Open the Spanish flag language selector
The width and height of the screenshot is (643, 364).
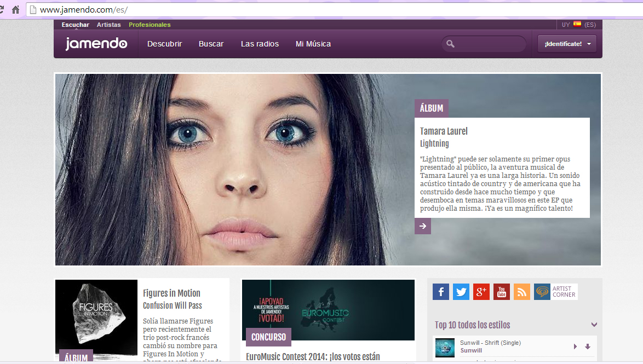577,25
